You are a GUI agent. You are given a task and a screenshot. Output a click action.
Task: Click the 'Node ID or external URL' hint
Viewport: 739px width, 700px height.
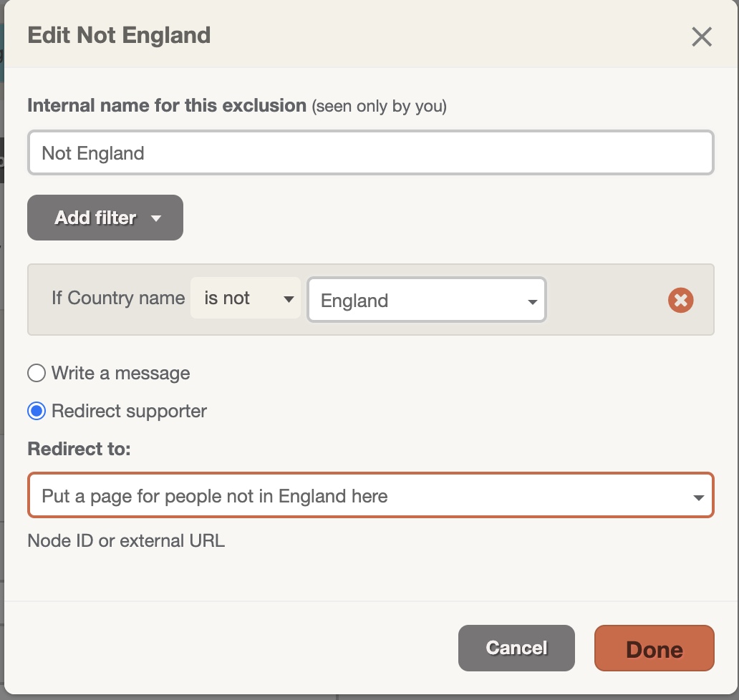coord(126,541)
